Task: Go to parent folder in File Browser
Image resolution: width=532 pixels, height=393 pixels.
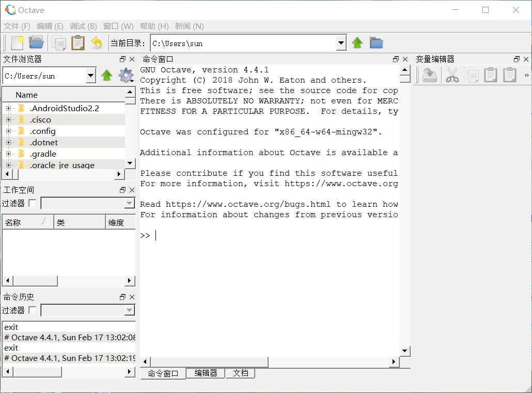Action: coord(107,75)
